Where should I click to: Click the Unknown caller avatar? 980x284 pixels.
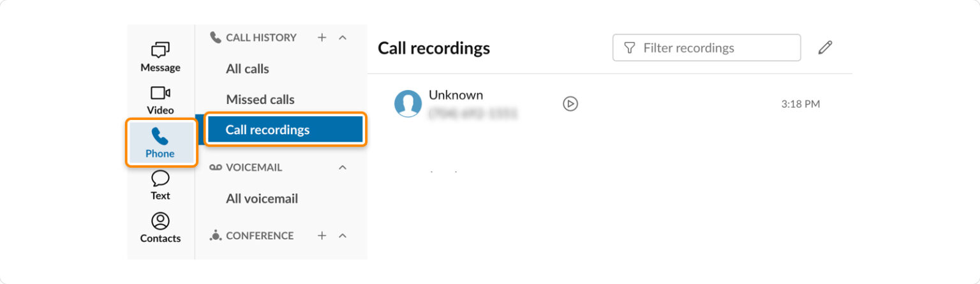408,103
